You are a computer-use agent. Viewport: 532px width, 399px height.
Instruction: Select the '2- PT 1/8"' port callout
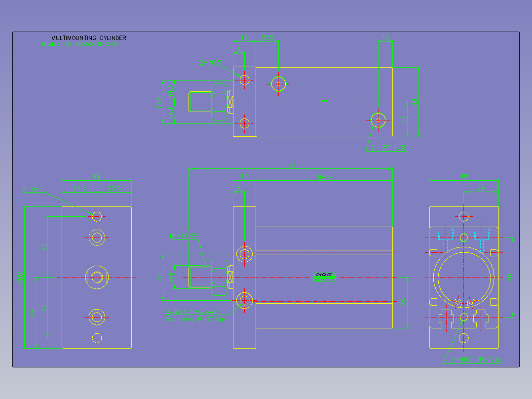(x=389, y=147)
